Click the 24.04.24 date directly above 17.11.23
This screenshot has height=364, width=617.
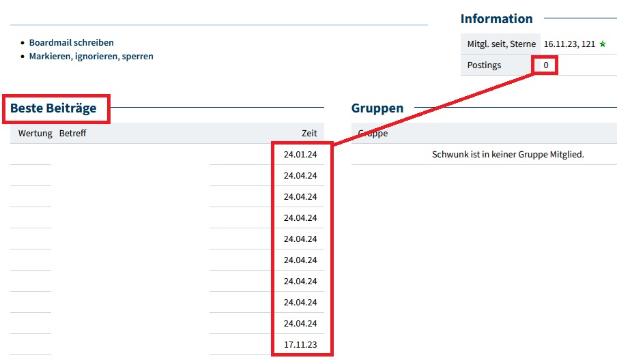pyautogui.click(x=300, y=323)
